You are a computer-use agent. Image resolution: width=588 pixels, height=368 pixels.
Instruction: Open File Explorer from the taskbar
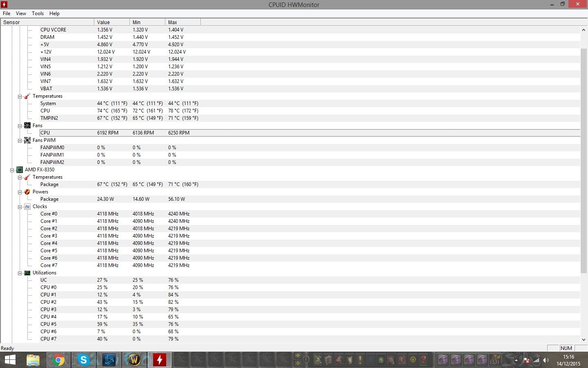click(33, 360)
